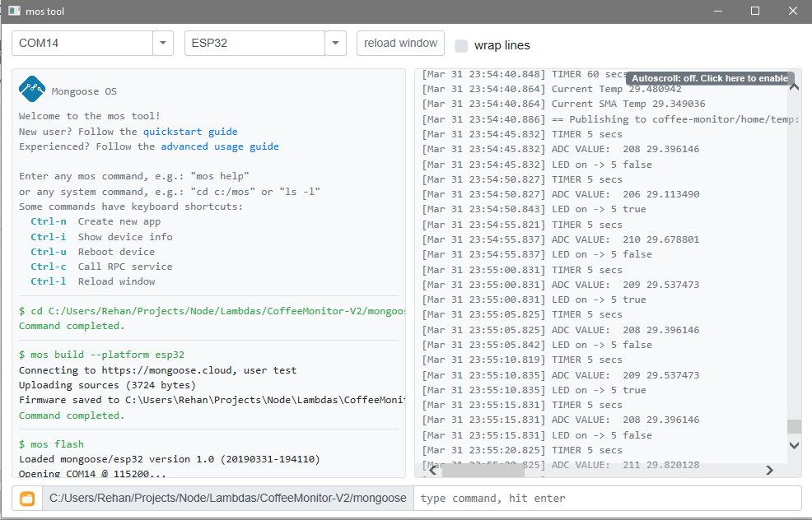812x520 pixels.
Task: Click "Uploading sources (3724 bytes)" text
Action: [x=107, y=385]
